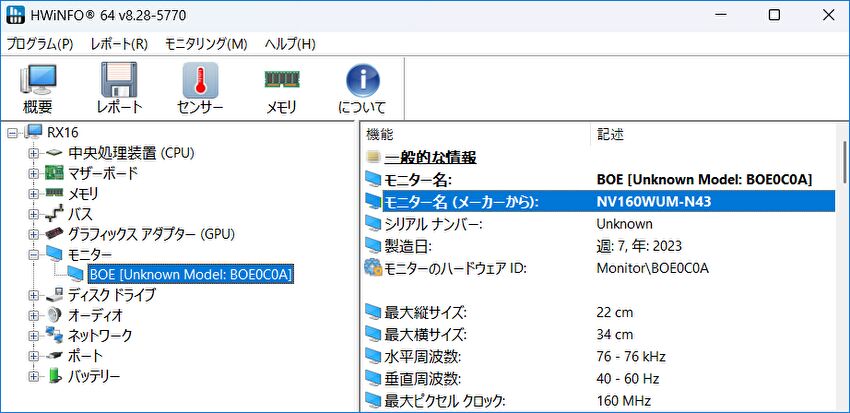The width and height of the screenshot is (850, 413).
Task: Expand the メモリ tree node
Action: coord(34,194)
